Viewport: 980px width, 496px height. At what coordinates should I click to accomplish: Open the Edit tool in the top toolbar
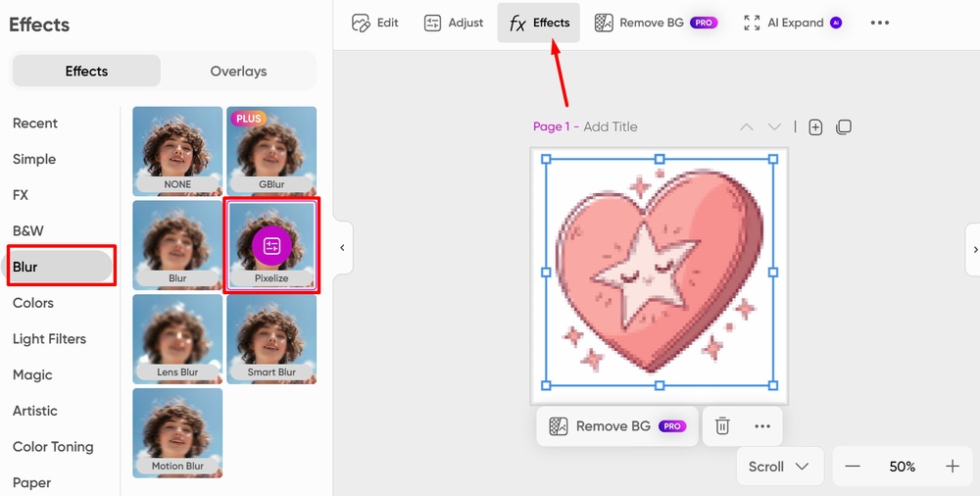(374, 24)
